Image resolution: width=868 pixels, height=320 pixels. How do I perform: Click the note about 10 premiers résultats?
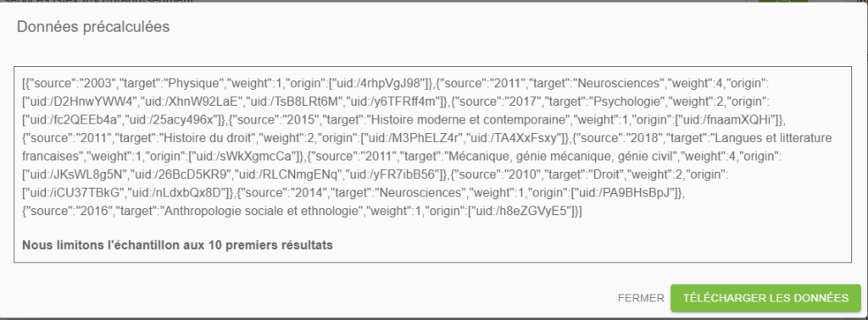click(x=177, y=245)
